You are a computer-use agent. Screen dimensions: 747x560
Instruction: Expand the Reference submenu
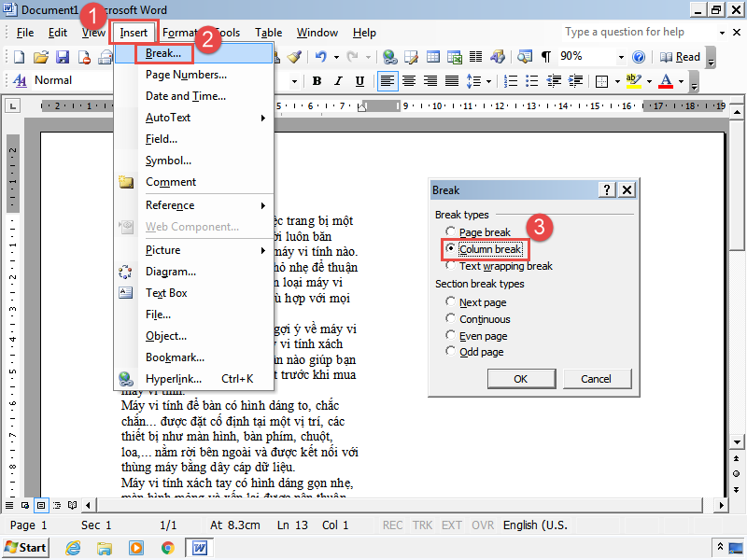pyautogui.click(x=194, y=205)
